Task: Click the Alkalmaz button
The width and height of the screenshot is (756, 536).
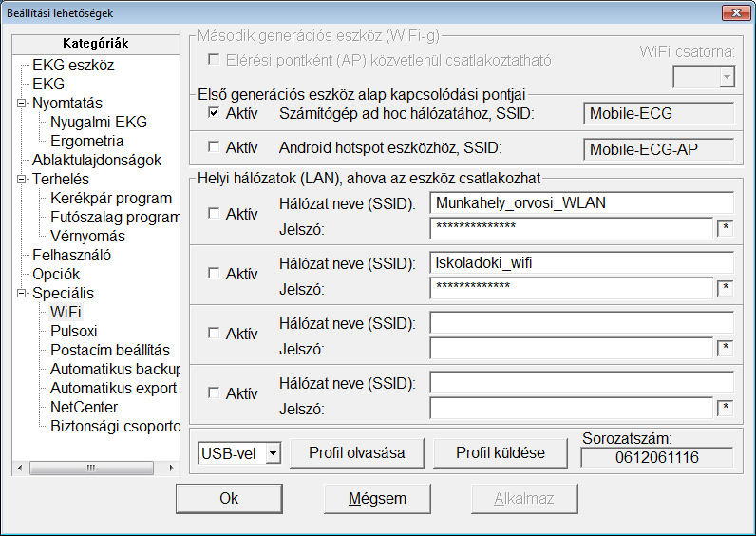Action: (524, 498)
